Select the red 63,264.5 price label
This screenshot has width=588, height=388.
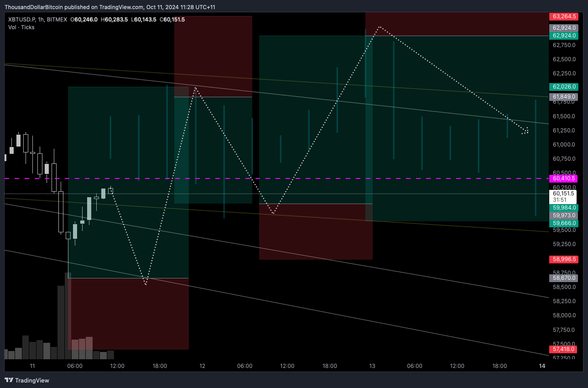pos(565,16)
